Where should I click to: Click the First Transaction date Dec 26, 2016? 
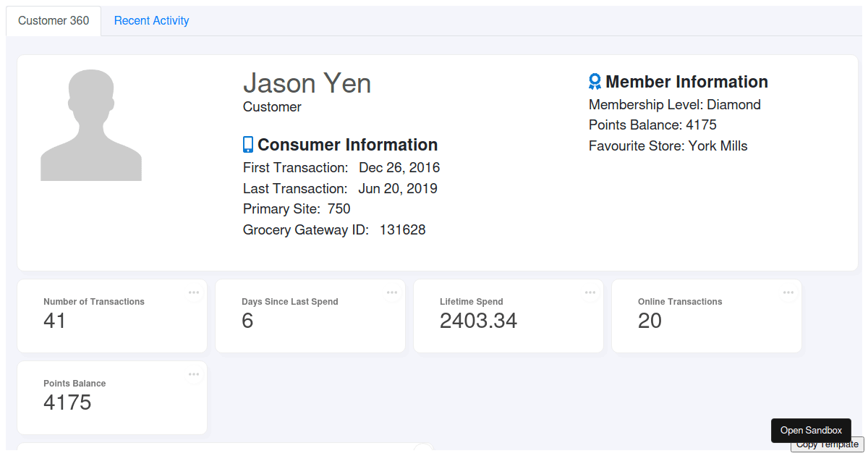pyautogui.click(x=399, y=168)
